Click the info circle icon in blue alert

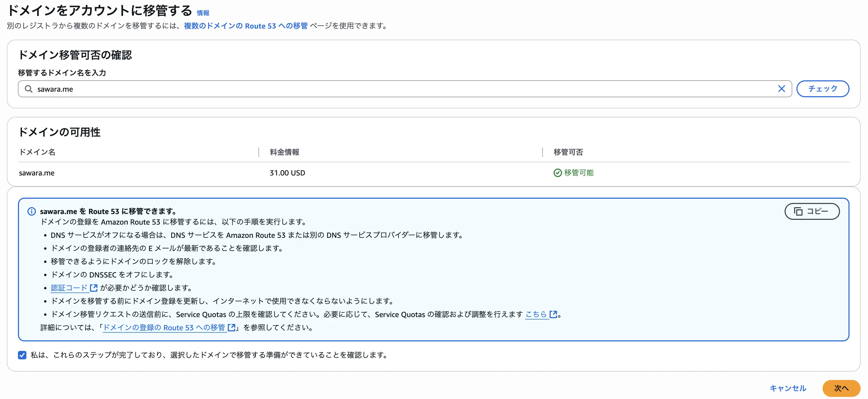click(31, 211)
